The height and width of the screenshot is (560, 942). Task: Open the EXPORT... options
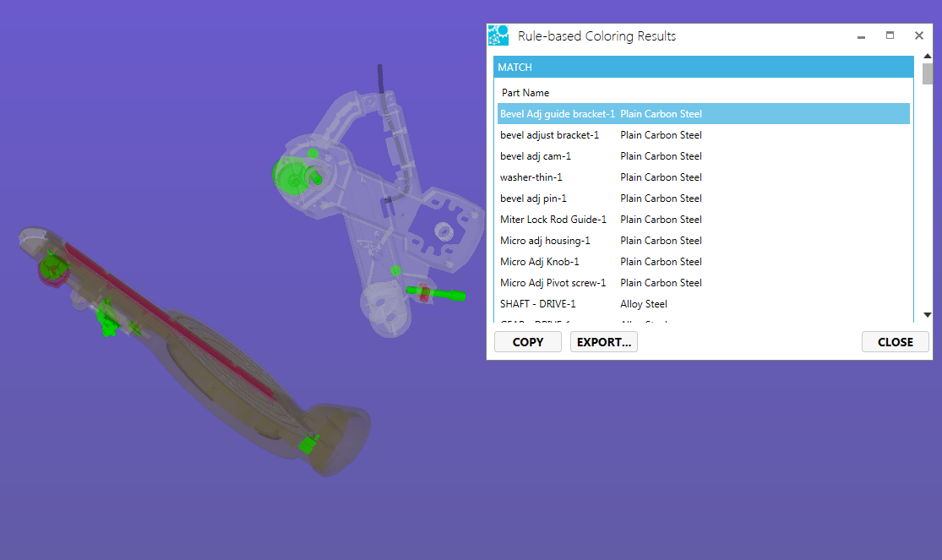pyautogui.click(x=603, y=342)
